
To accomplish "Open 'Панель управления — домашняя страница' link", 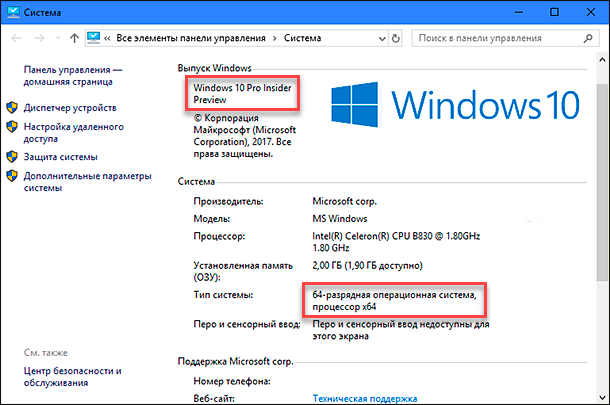I will point(73,76).
